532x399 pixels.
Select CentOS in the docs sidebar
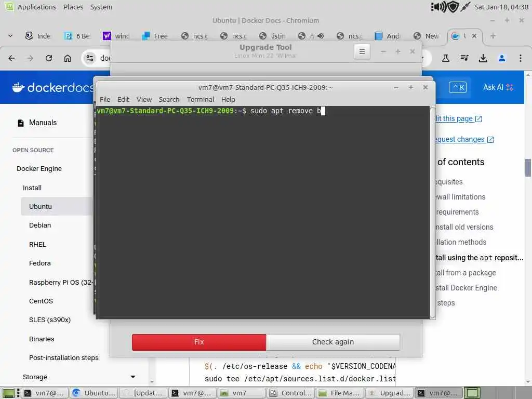(x=41, y=301)
